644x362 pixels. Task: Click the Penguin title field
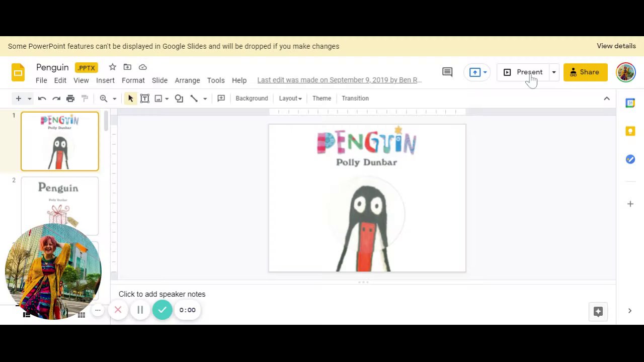point(52,67)
